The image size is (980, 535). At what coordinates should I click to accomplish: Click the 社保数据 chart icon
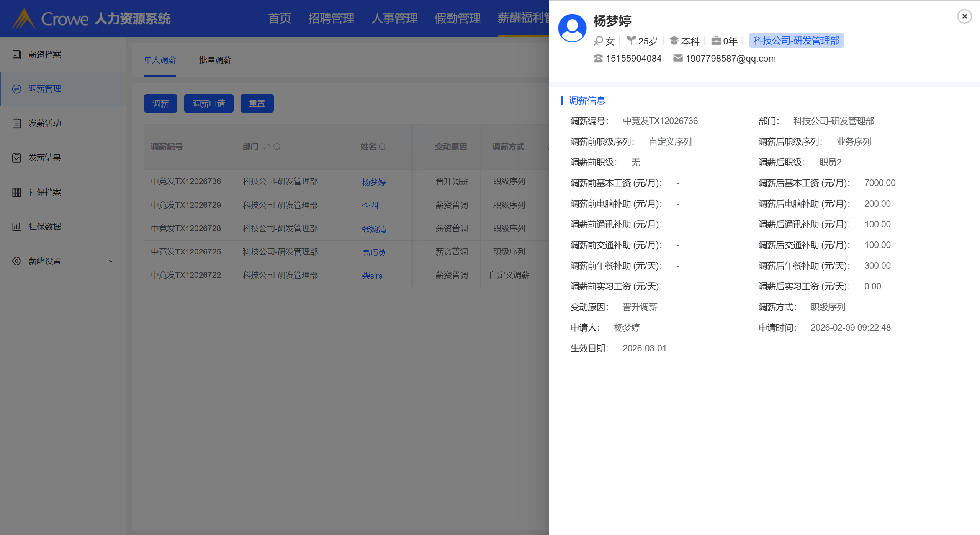(16, 227)
